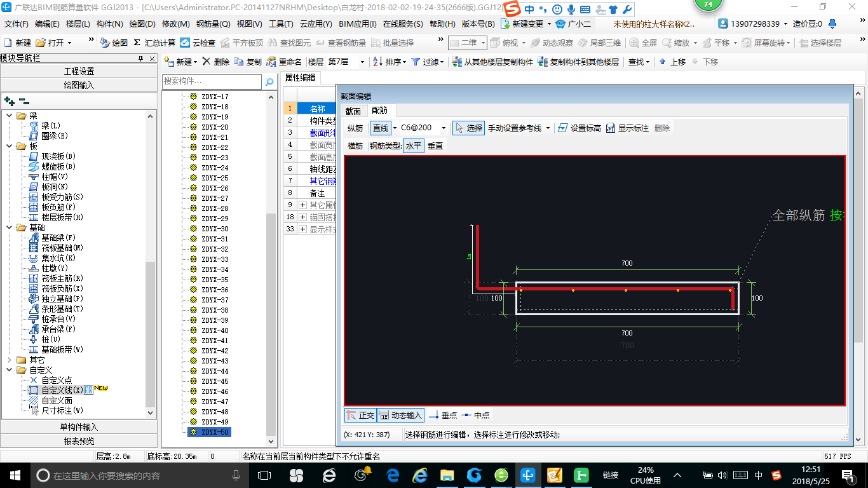Expand row 18 锚固搭接 group
868x488 pixels.
302,217
